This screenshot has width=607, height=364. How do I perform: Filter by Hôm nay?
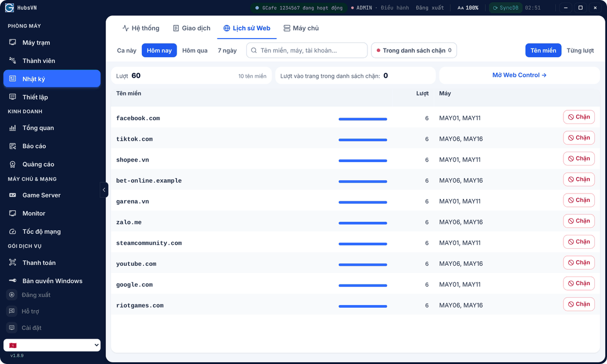159,51
